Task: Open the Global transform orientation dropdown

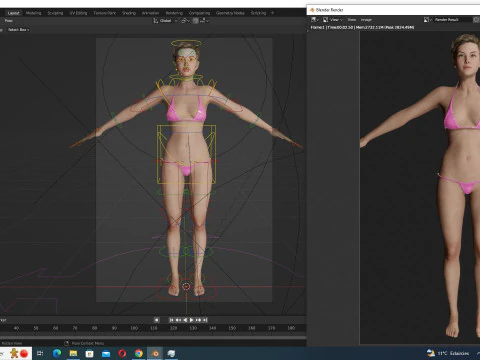Action: click(x=165, y=21)
